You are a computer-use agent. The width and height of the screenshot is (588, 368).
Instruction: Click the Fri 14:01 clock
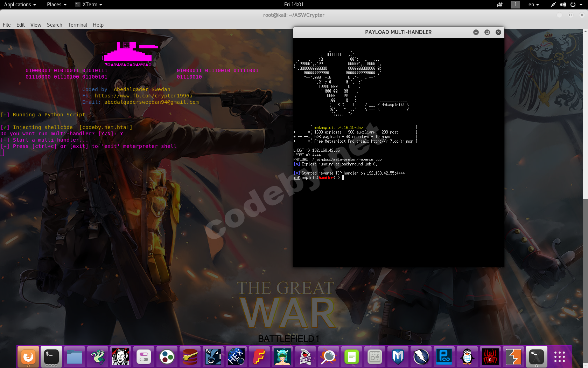[294, 5]
